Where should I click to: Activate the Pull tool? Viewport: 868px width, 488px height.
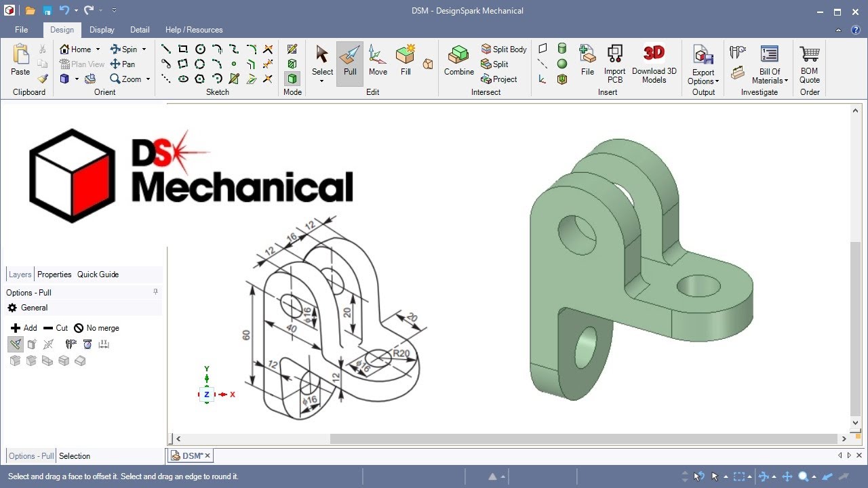(350, 62)
